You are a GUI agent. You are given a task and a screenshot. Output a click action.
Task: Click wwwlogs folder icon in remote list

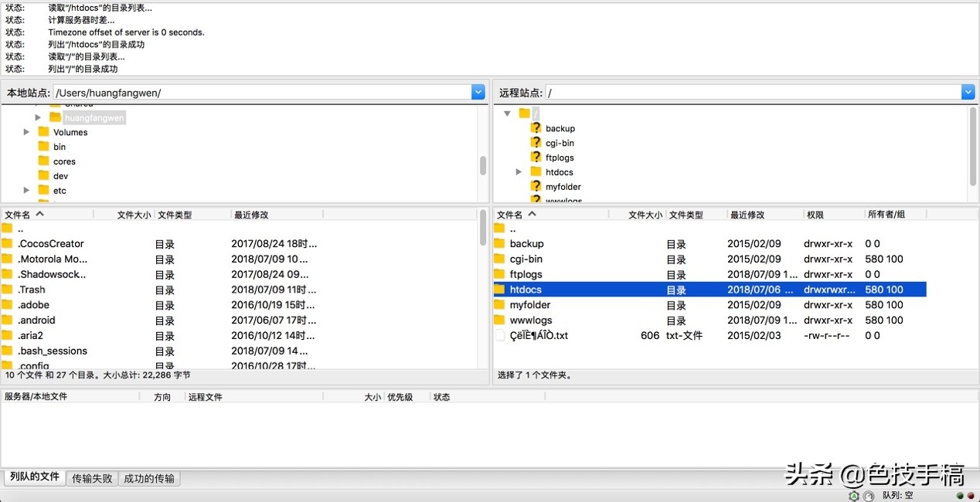tap(499, 320)
